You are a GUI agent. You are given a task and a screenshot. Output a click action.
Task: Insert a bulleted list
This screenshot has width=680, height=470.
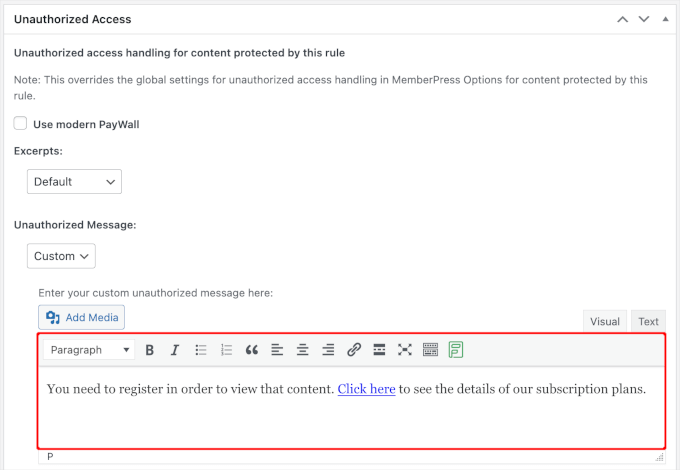[x=201, y=350]
